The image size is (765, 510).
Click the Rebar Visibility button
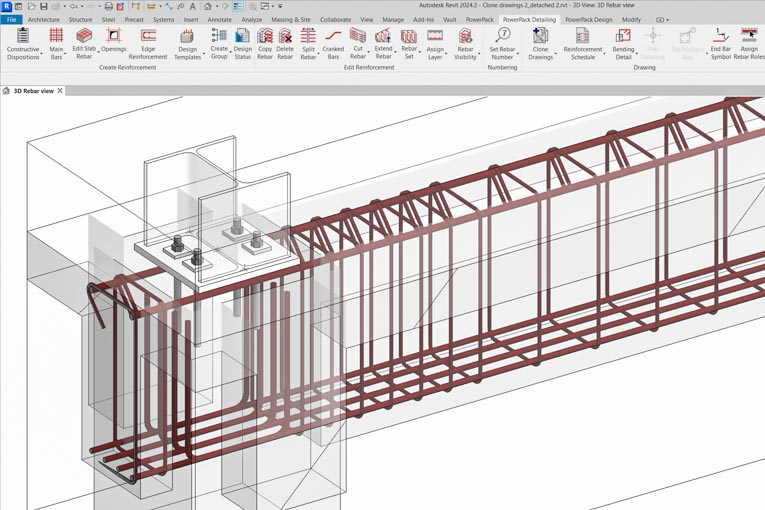pyautogui.click(x=465, y=44)
